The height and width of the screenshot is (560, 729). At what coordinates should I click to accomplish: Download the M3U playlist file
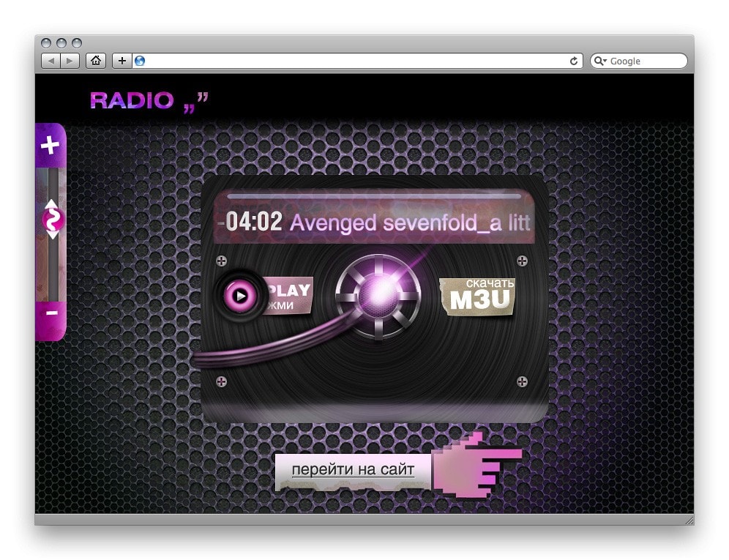point(479,296)
